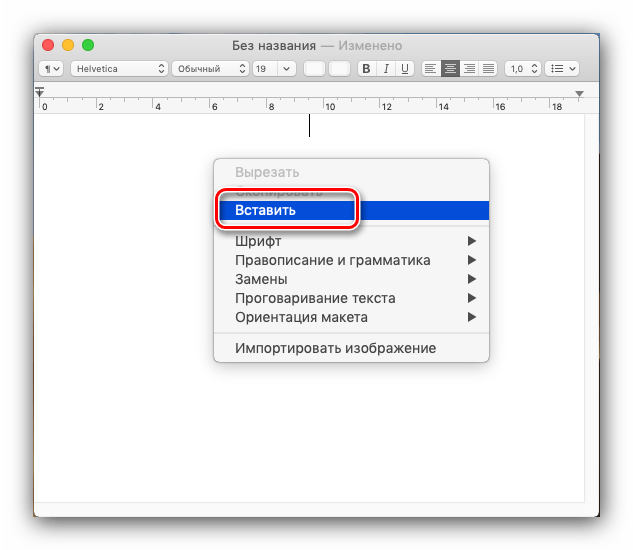633x550 pixels.
Task: Open the paragraph styles dropdown
Action: click(51, 69)
